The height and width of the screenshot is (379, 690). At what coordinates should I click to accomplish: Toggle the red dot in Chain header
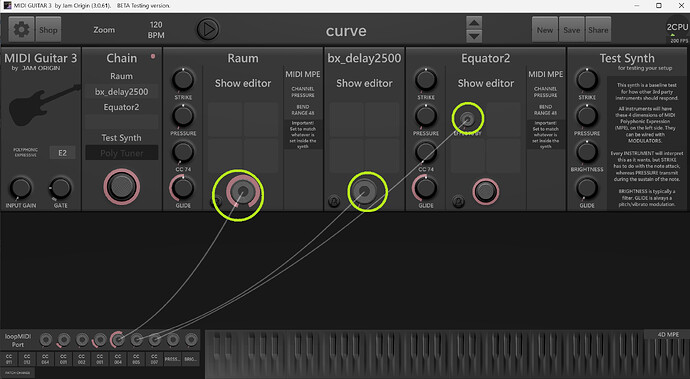[153, 56]
